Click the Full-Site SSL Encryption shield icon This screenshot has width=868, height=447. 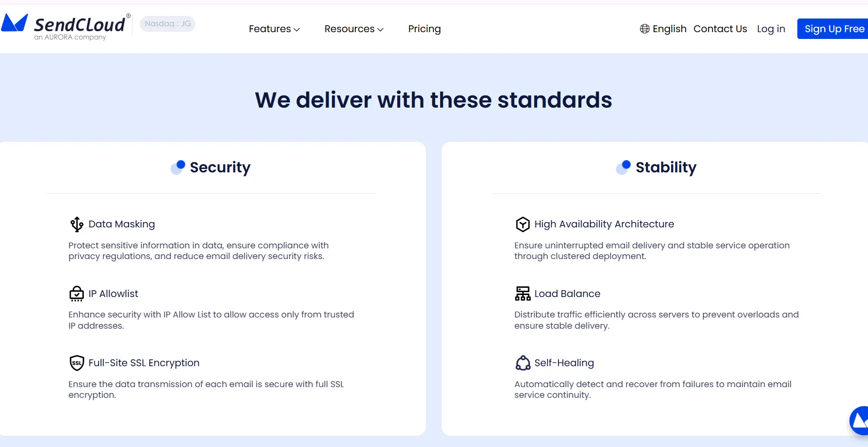(x=77, y=363)
